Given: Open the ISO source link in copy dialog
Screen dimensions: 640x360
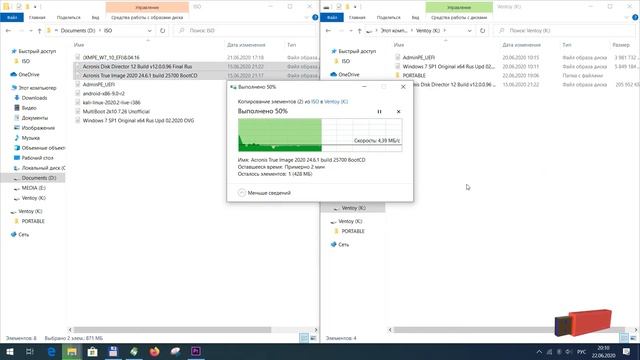Looking at the screenshot, I should [x=315, y=102].
